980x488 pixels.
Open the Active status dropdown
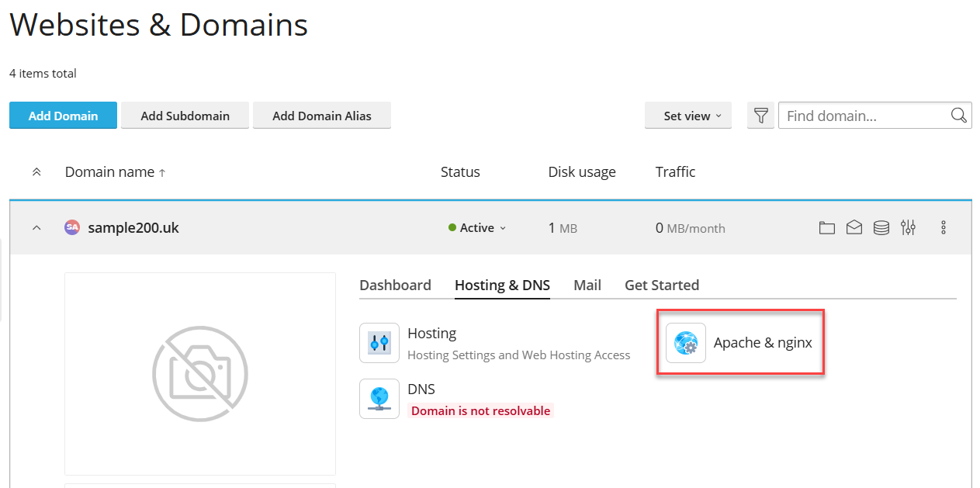click(477, 228)
